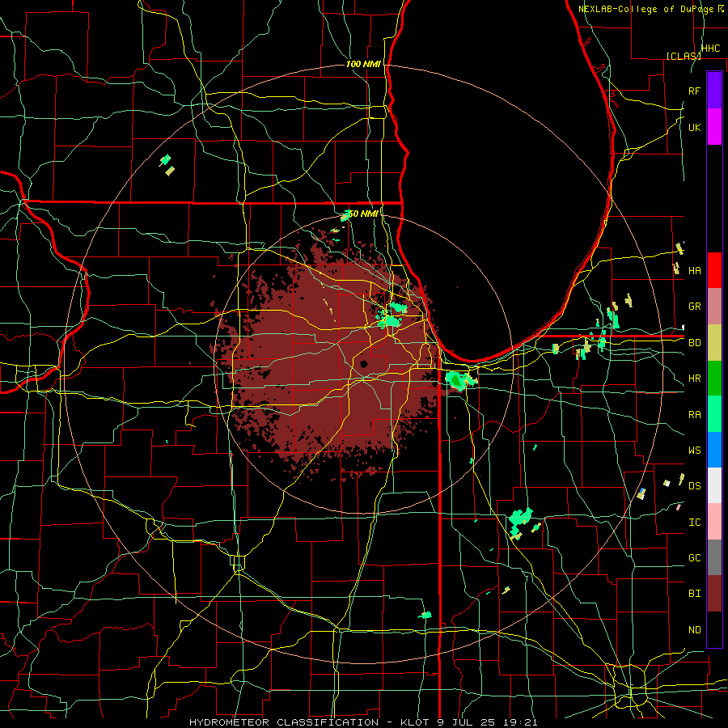Click the "100 NMI" range ring label
Screen dimensions: 728x728
tap(363, 64)
